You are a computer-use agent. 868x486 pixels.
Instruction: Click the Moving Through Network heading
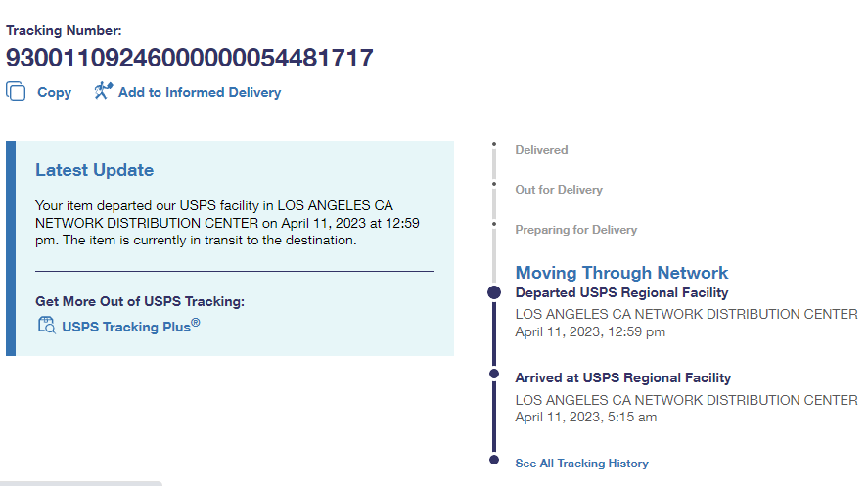pos(621,273)
